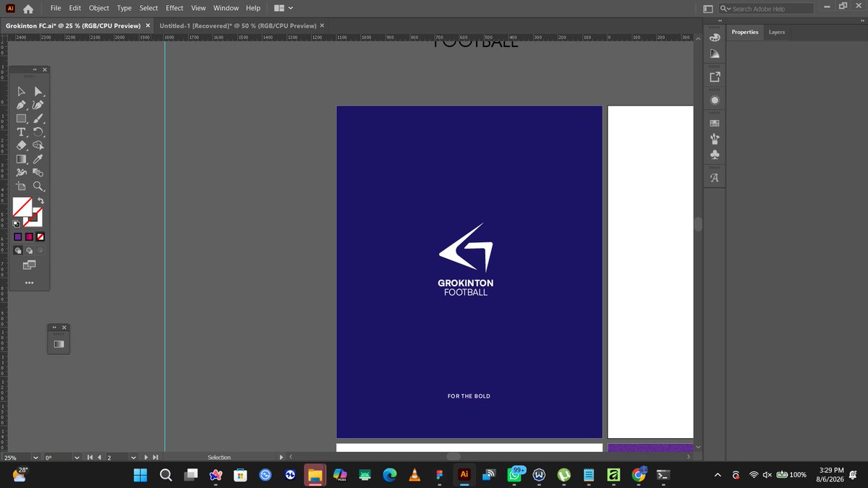Open the Effect menu

pyautogui.click(x=174, y=8)
